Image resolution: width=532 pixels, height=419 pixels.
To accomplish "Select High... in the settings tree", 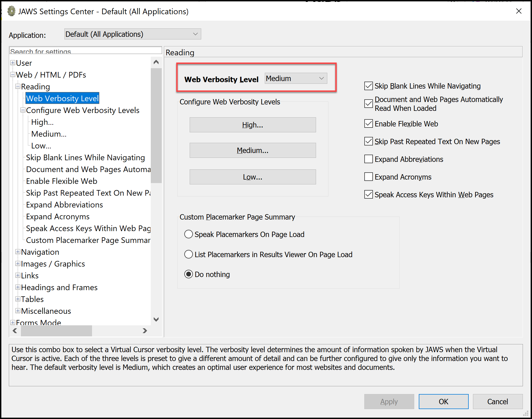I will click(x=42, y=122).
